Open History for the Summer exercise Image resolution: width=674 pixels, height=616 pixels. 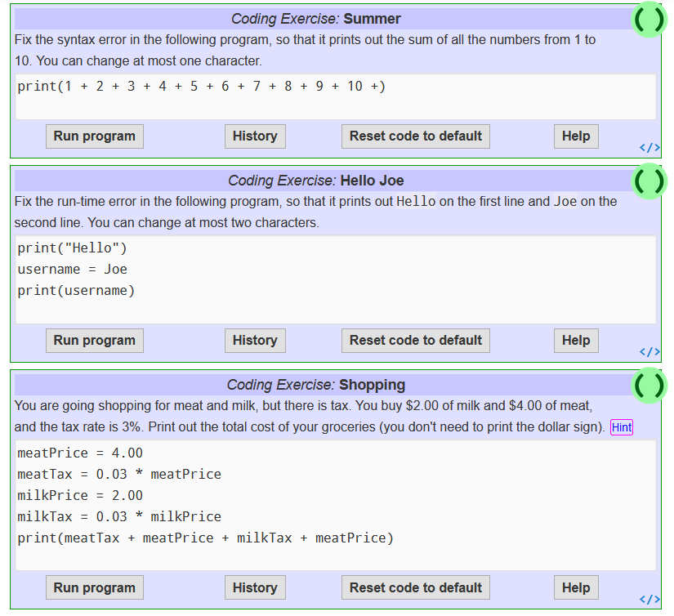pos(255,136)
